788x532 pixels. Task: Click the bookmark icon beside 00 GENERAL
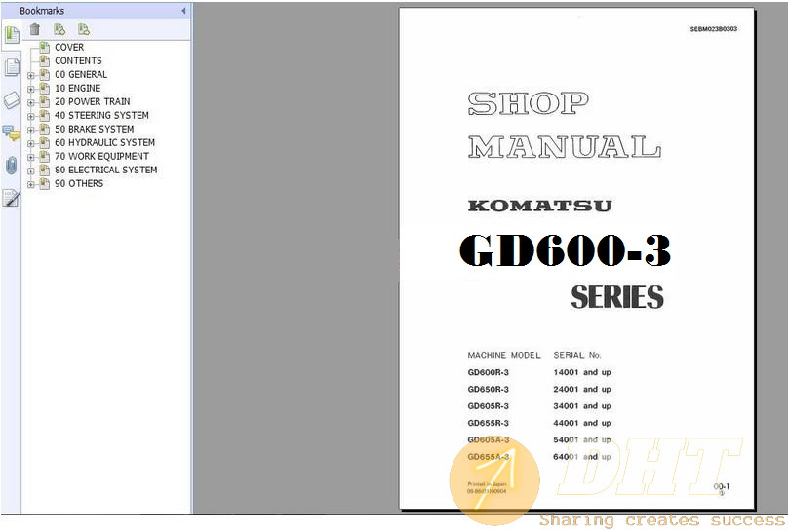pos(44,74)
